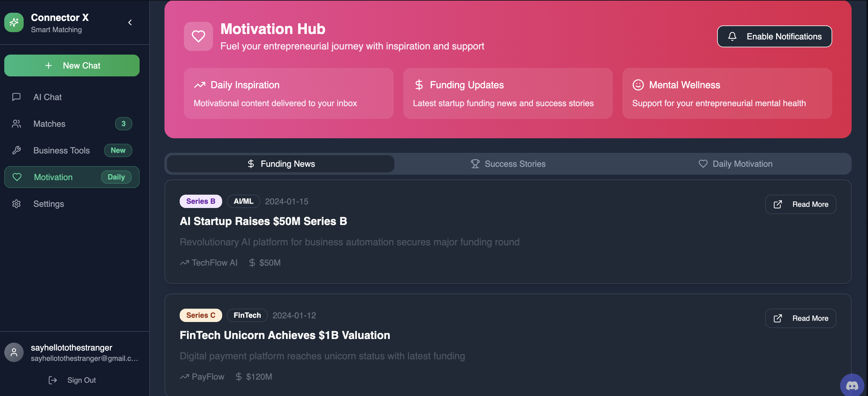Screen dimensions: 868x396
Task: Click the AI Chat speech bubble icon
Action: coord(16,97)
